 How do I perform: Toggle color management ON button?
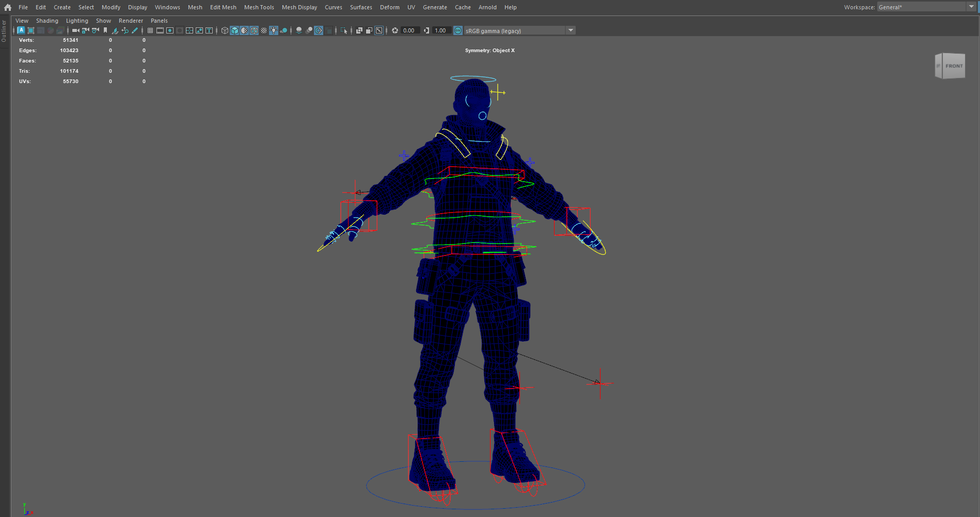tap(458, 30)
